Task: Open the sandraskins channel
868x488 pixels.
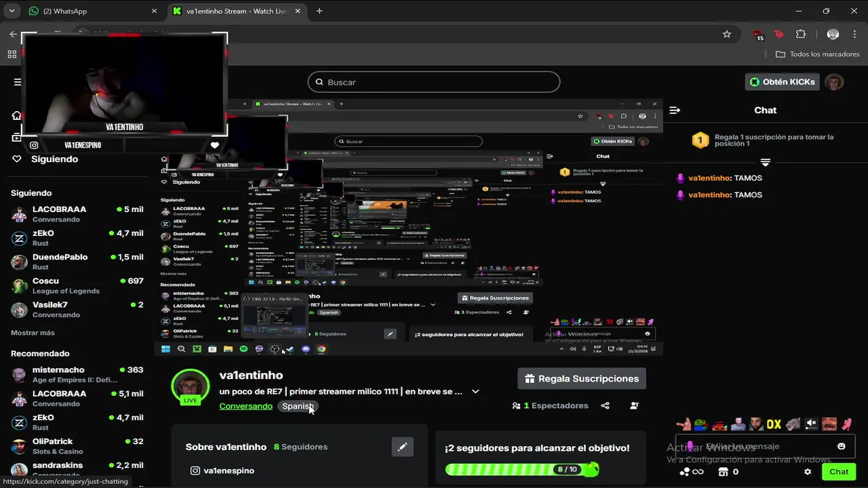Action: click(x=77, y=469)
